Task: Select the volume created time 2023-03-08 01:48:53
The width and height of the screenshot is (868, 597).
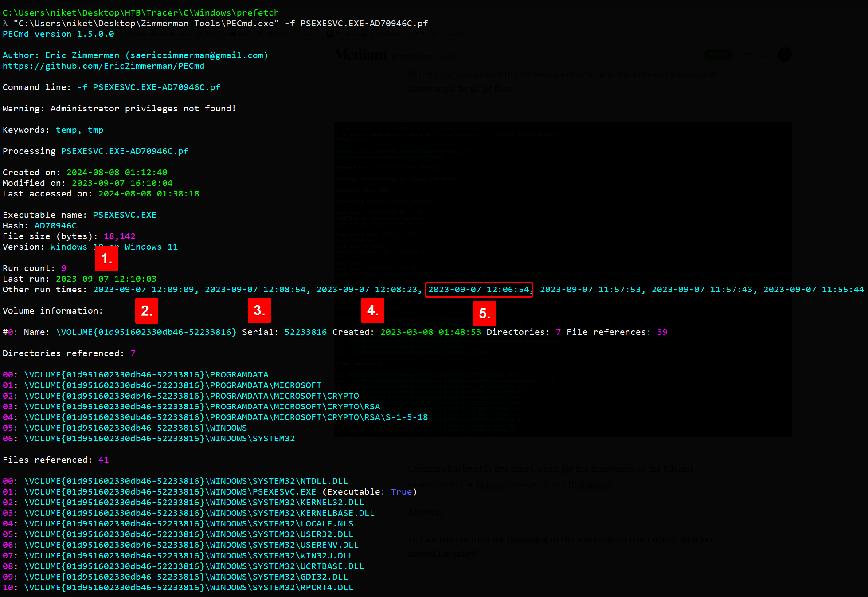Action: pyautogui.click(x=430, y=332)
